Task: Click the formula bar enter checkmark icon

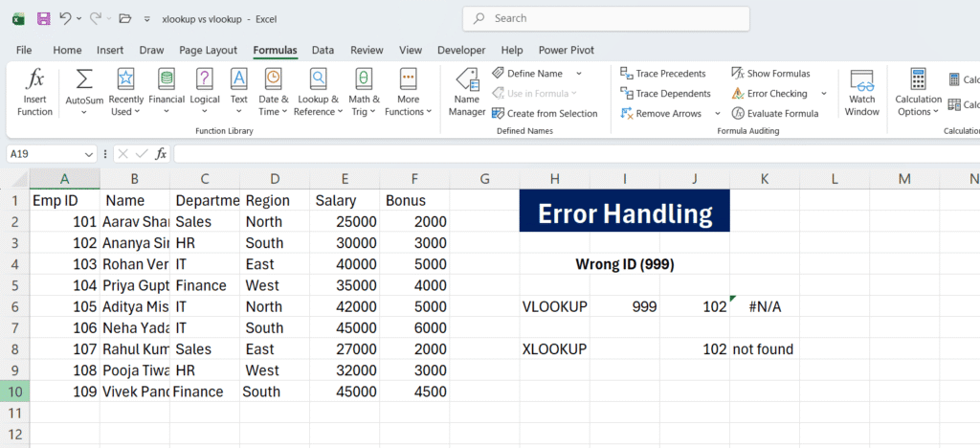Action: 142,154
